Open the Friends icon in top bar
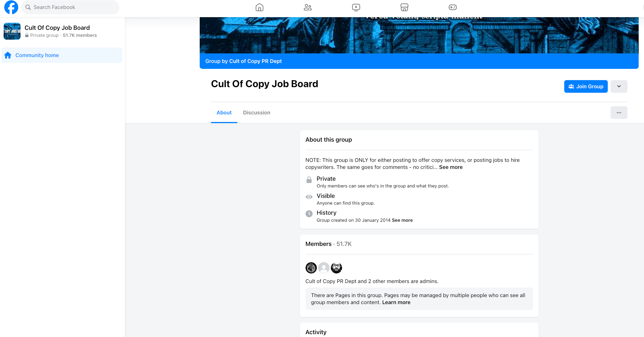Viewport: 644px width, 337px height. point(308,7)
